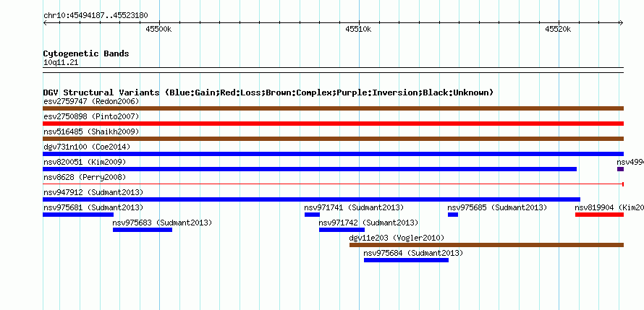Click the thin red nsv8628 Perry2008 line

333,184
